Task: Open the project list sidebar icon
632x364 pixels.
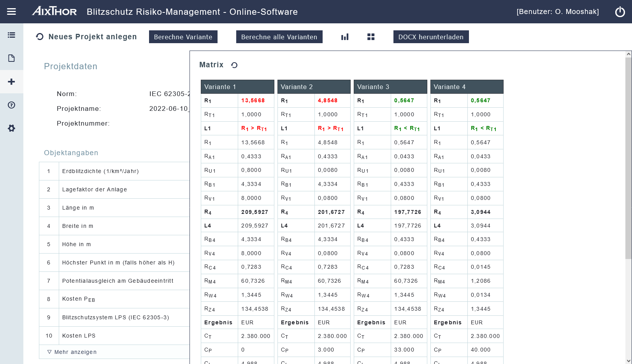Action: click(11, 35)
